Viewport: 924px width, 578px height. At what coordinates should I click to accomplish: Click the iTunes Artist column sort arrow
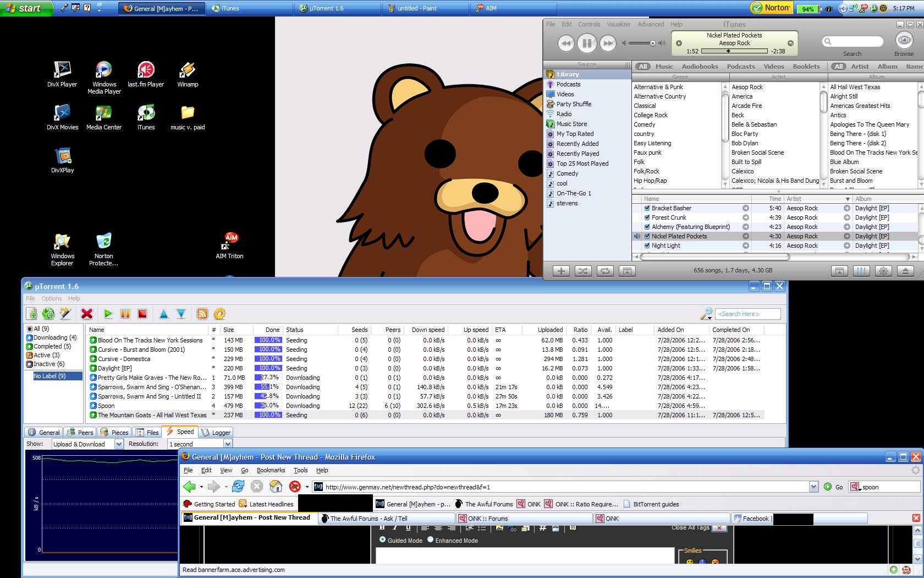[x=848, y=199]
